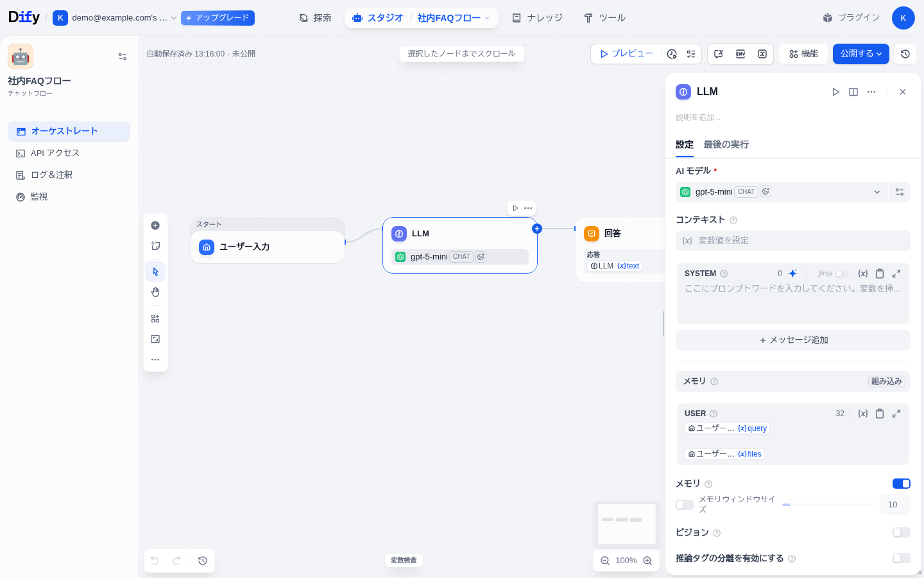Click the コンテキスト 変数値を設定 field
The height and width of the screenshot is (578, 924).
click(793, 241)
